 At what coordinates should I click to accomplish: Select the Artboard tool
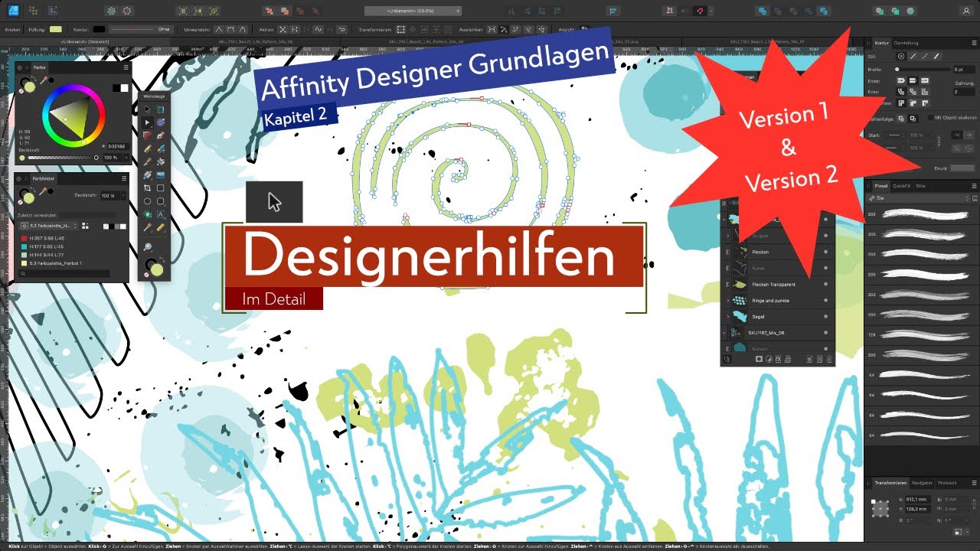[x=161, y=109]
